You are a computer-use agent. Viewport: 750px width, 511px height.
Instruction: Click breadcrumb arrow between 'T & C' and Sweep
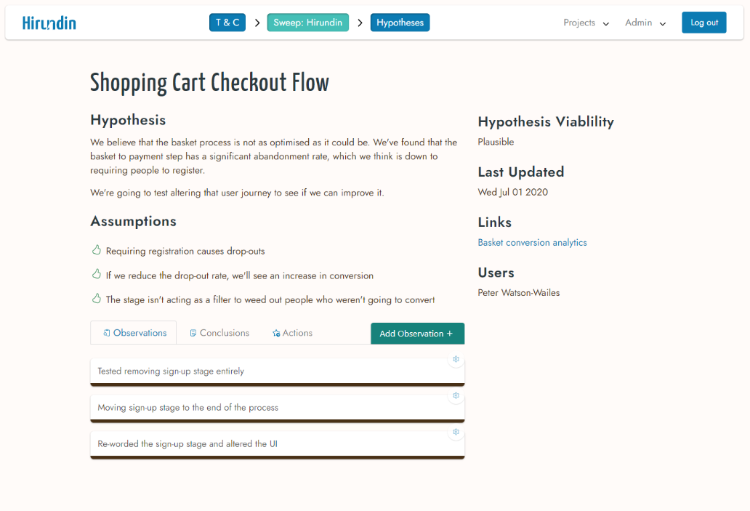click(257, 22)
